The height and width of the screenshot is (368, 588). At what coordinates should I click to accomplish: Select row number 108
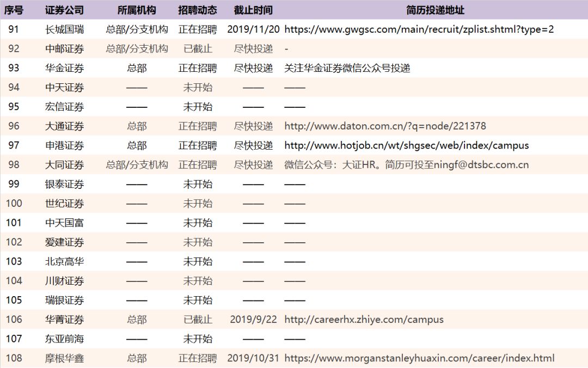coord(14,358)
